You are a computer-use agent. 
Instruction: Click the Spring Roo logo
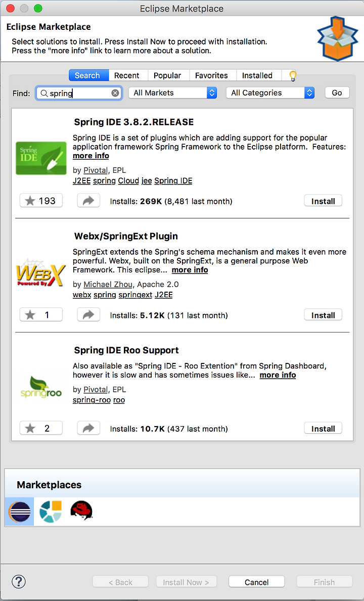click(x=41, y=387)
